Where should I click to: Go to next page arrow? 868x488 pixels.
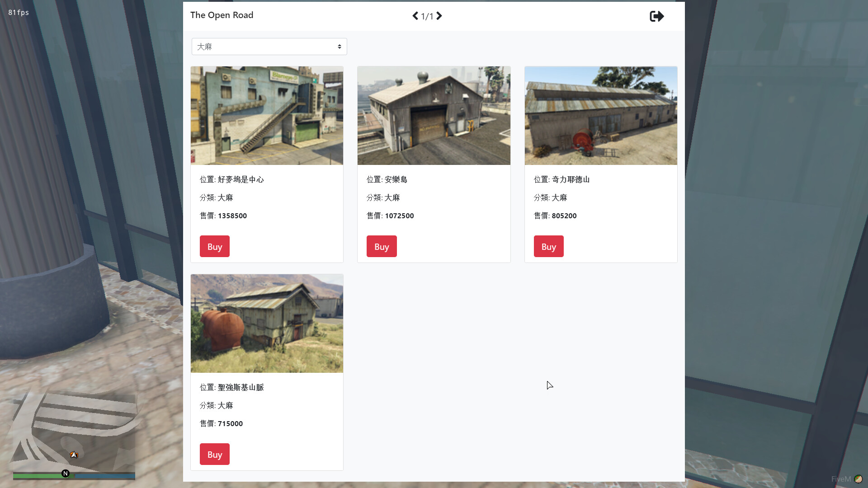tap(439, 16)
